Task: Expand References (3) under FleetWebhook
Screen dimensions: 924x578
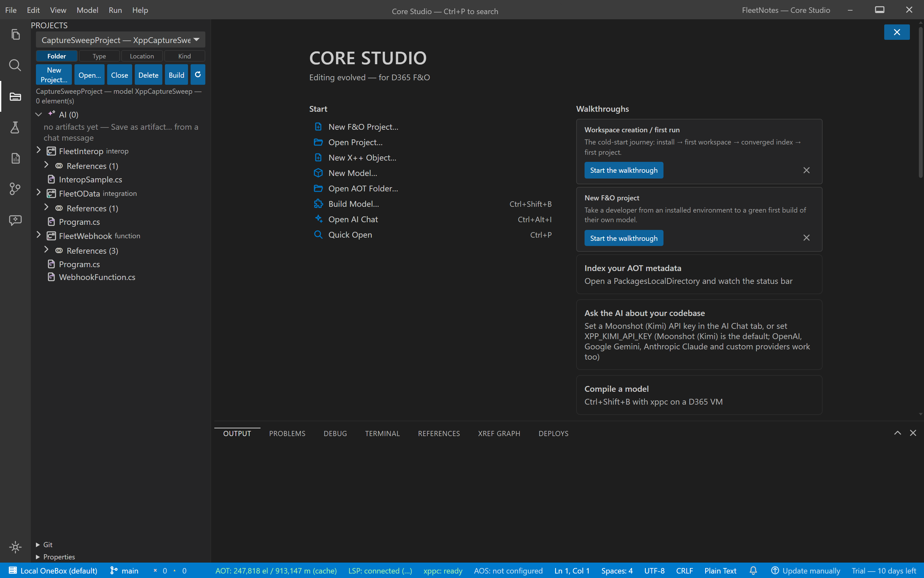Action: coord(46,249)
